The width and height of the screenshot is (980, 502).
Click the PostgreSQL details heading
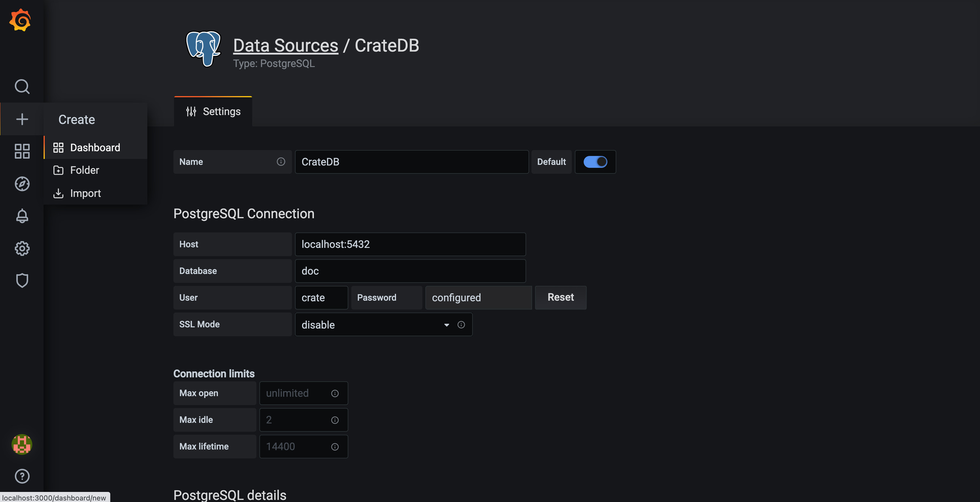point(230,495)
